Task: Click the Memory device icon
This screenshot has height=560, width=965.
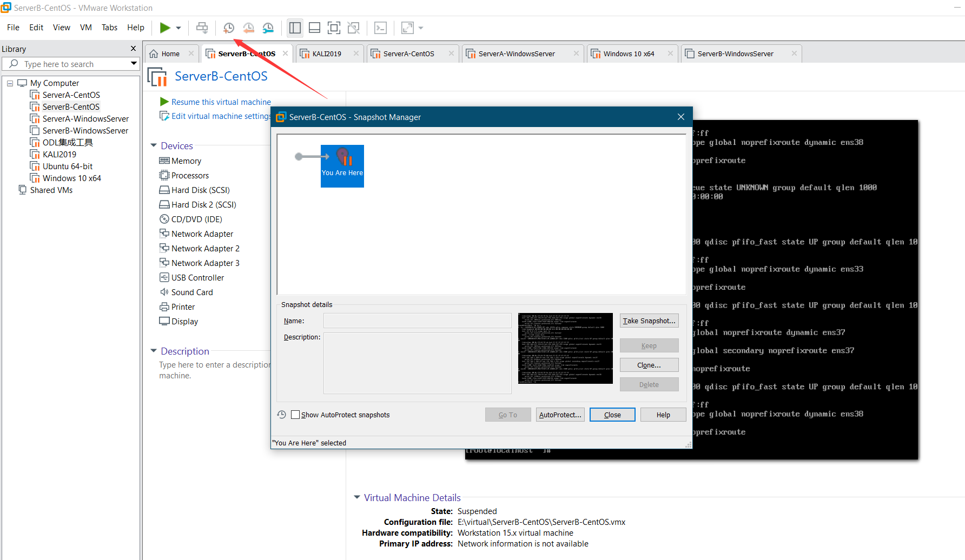Action: (x=164, y=161)
